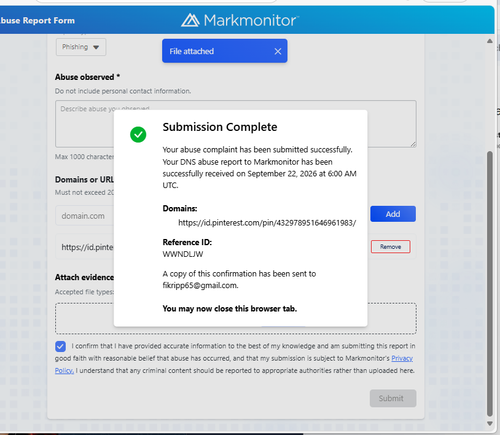This screenshot has width=500, height=435.
Task: Focus the Describe abuse text area
Action: 236,124
